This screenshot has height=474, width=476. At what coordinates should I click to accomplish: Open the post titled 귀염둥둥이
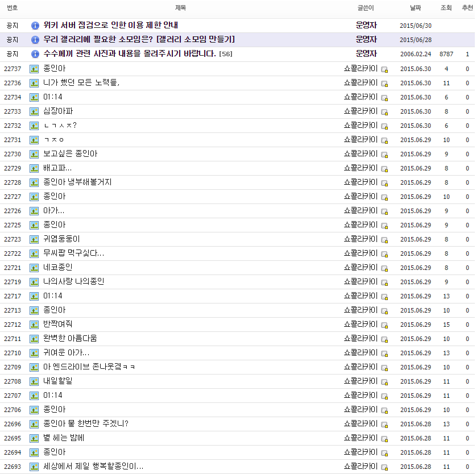(61, 239)
